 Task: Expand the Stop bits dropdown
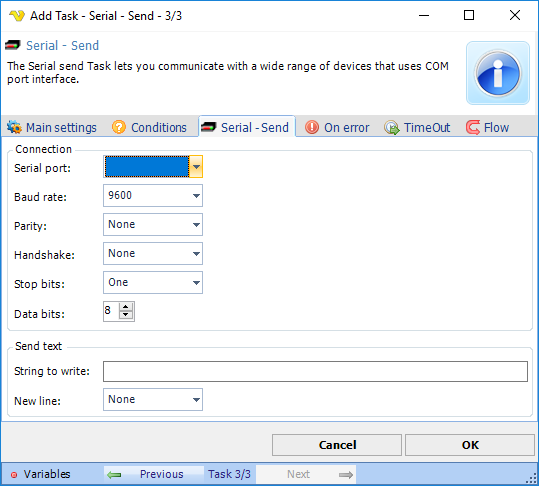[x=196, y=283]
